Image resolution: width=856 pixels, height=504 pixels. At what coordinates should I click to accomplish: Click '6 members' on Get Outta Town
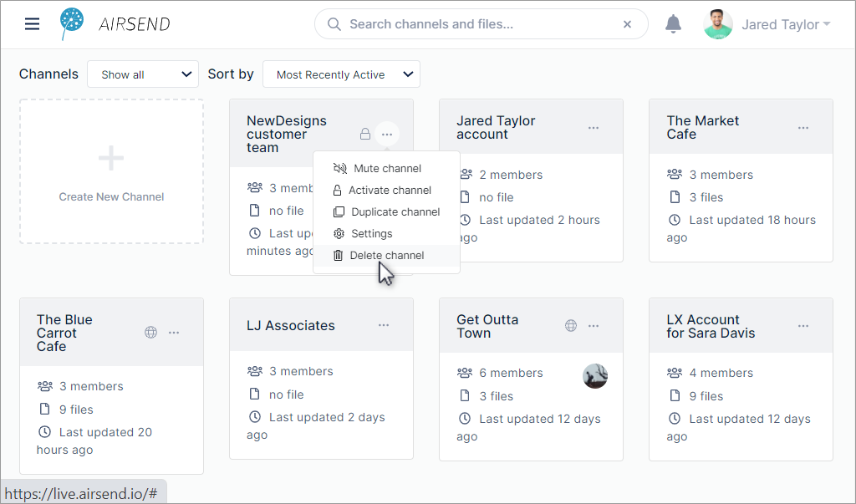[511, 373]
